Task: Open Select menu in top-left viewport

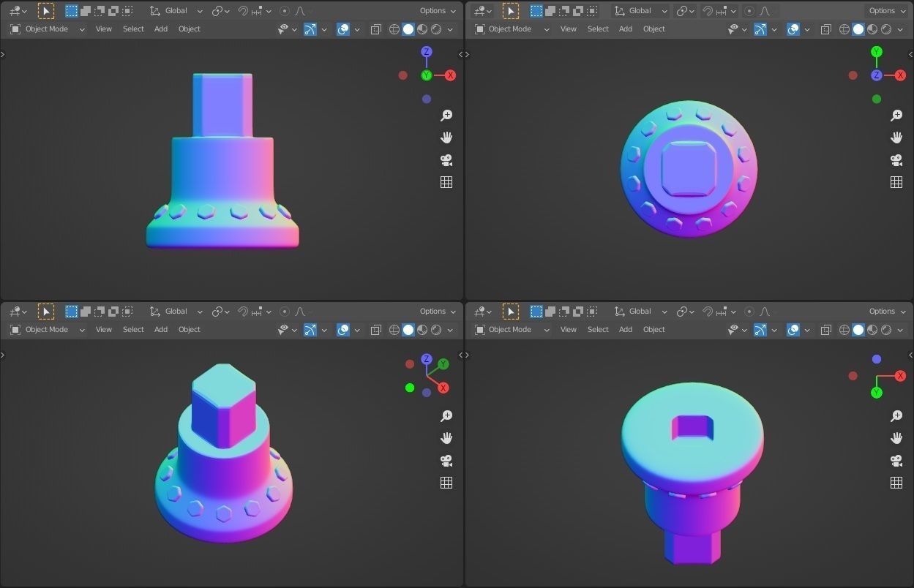Action: 133,29
